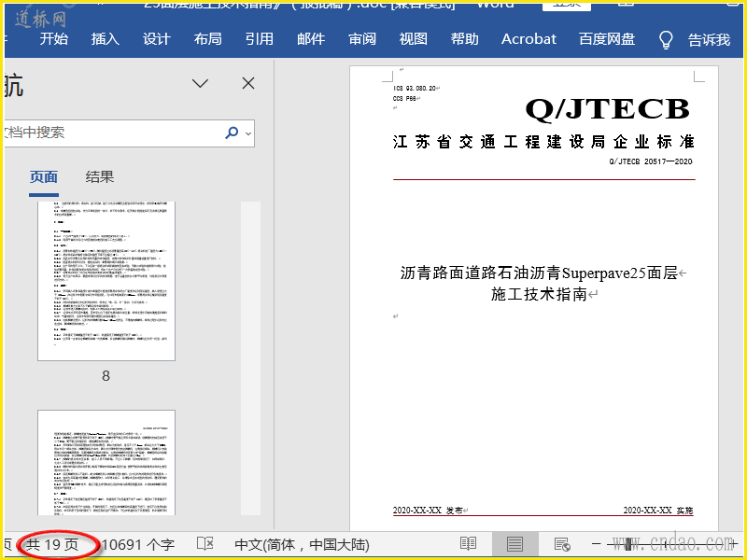The image size is (747, 560).
Task: Open the 百度网盘 ribbon tab
Action: (607, 39)
